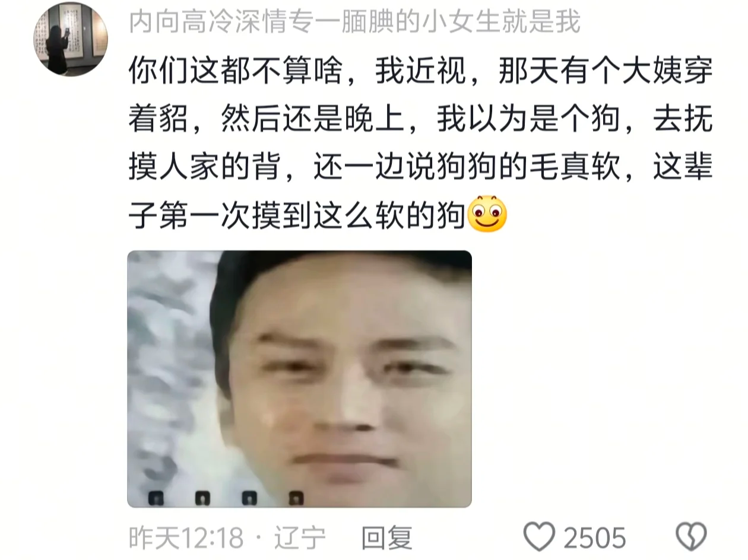Tap the third small dark mark in meme
This screenshot has width=748, height=560.
click(x=249, y=498)
